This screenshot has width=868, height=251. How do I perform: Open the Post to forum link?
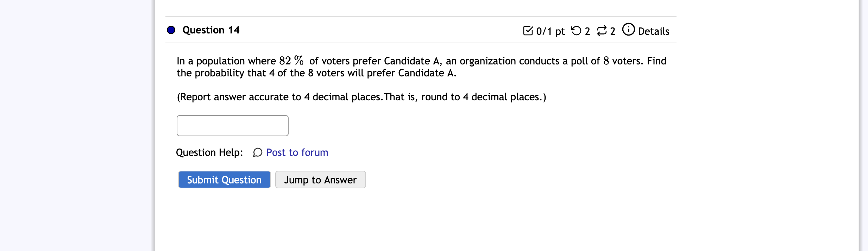(297, 152)
